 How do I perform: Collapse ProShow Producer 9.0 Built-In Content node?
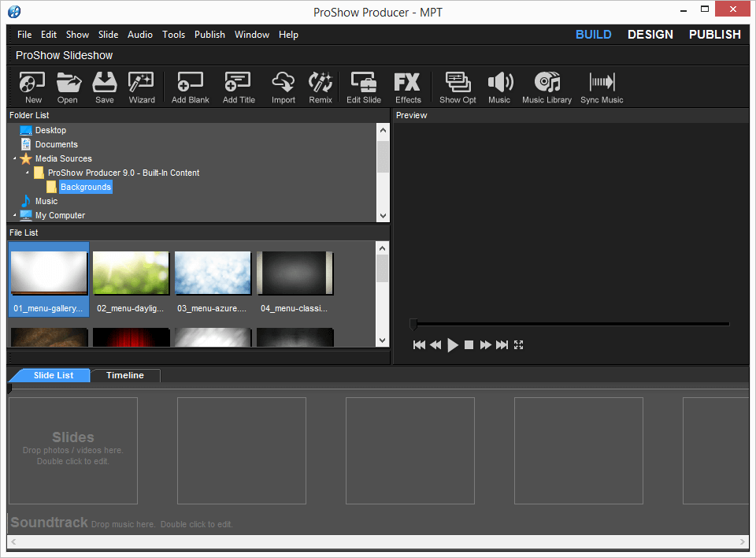pos(27,173)
